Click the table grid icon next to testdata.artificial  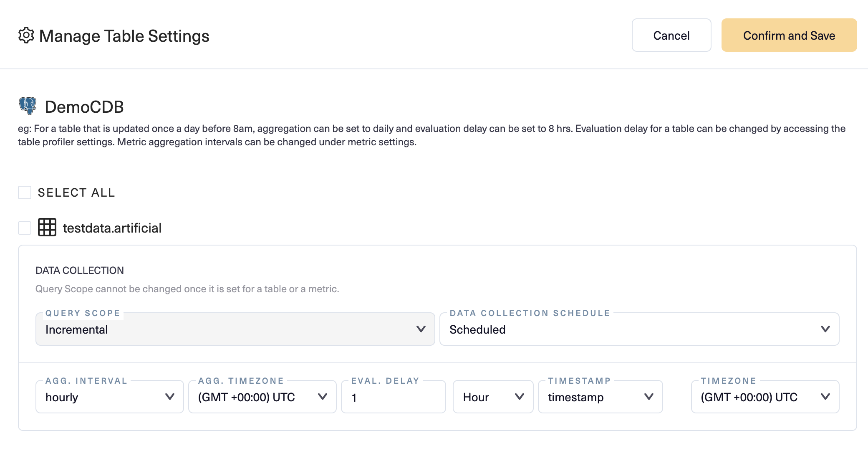47,228
